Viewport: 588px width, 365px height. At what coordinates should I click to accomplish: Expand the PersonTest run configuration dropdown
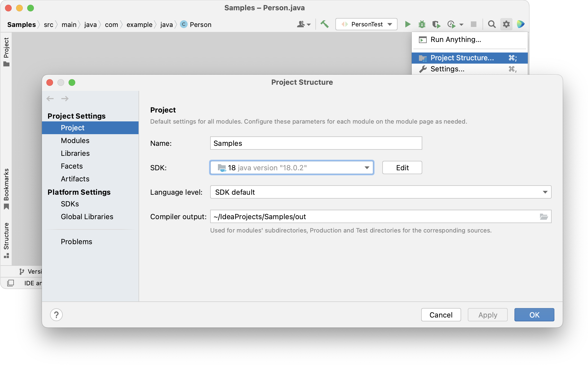coord(390,24)
